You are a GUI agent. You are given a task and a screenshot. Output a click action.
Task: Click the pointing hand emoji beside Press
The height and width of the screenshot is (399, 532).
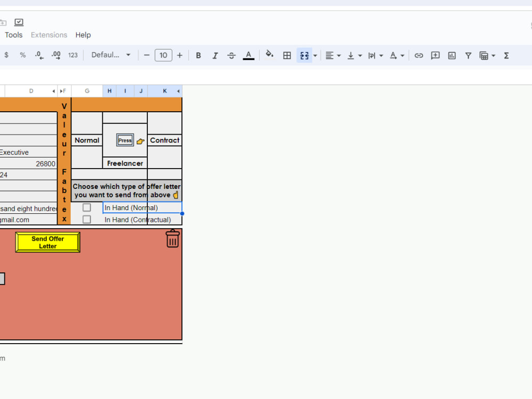(140, 141)
